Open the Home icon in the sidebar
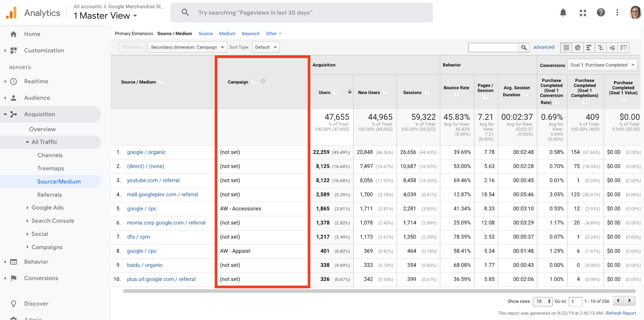This screenshot has width=644, height=320. pyautogui.click(x=14, y=34)
